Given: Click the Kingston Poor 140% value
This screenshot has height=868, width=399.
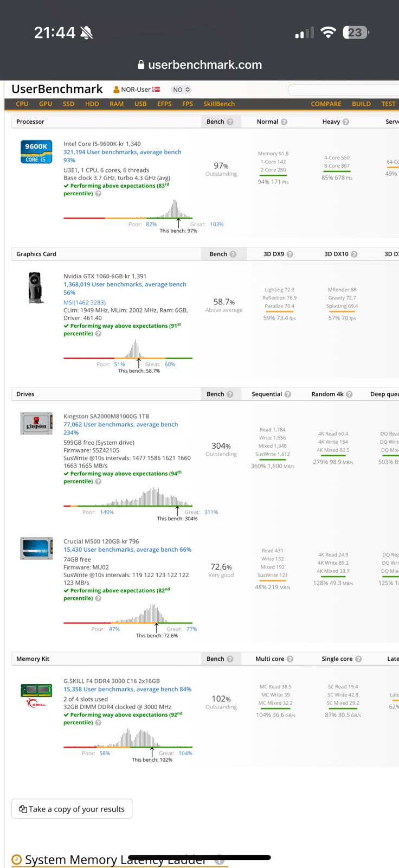Looking at the screenshot, I should [x=107, y=512].
